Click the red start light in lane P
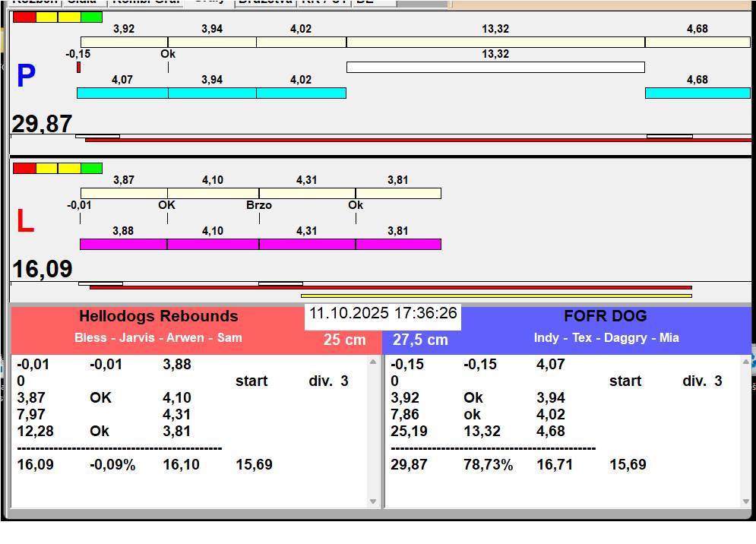The image size is (756, 544). coord(24,17)
